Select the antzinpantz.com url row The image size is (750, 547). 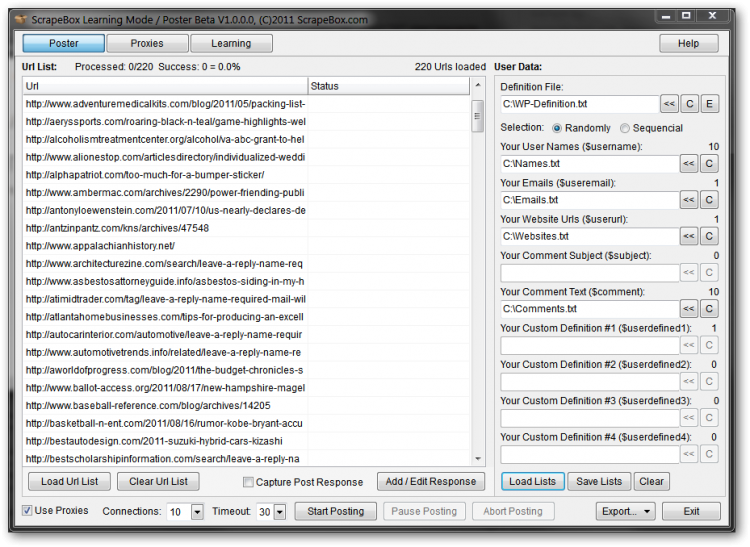click(x=246, y=228)
